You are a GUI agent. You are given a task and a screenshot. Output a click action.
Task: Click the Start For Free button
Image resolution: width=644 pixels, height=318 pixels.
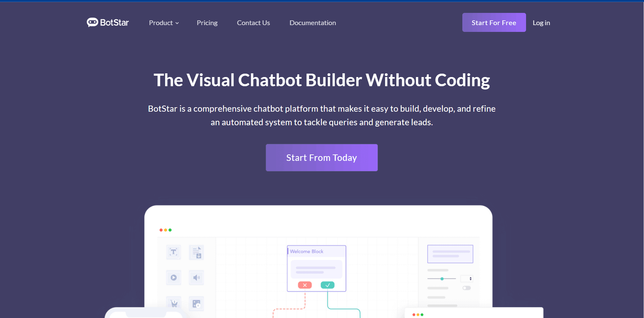(494, 22)
